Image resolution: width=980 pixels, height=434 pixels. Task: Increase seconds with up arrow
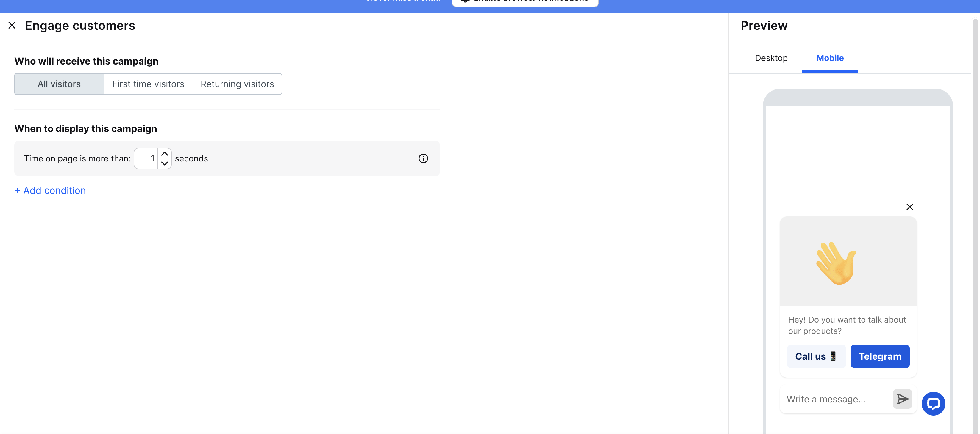(164, 154)
